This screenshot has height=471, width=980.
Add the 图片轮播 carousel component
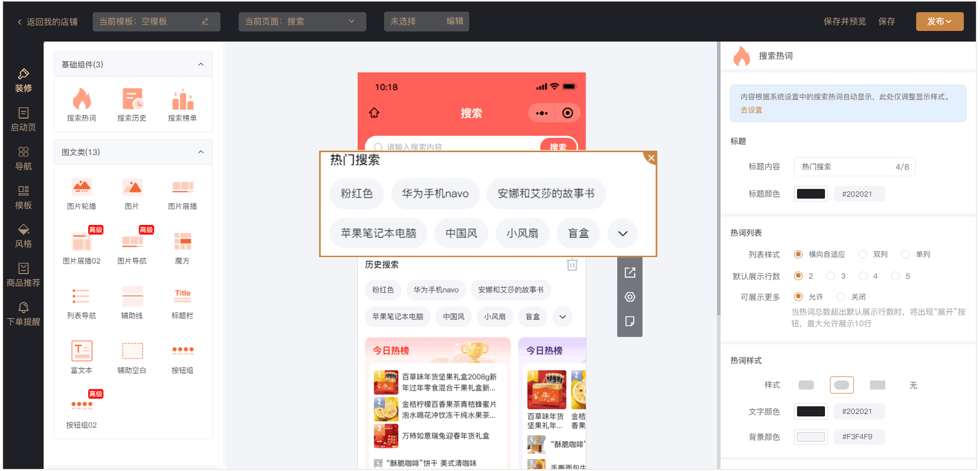click(82, 188)
